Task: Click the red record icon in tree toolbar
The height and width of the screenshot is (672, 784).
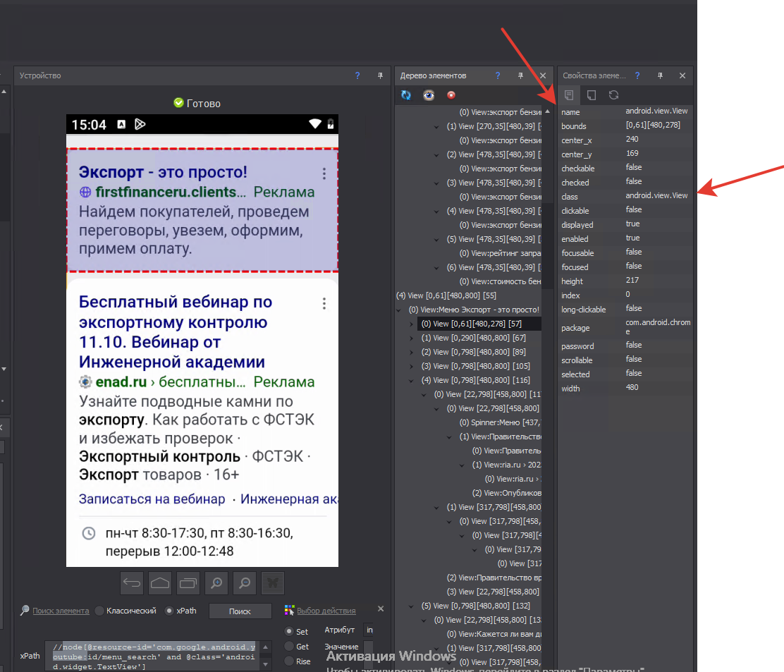Action: (451, 95)
